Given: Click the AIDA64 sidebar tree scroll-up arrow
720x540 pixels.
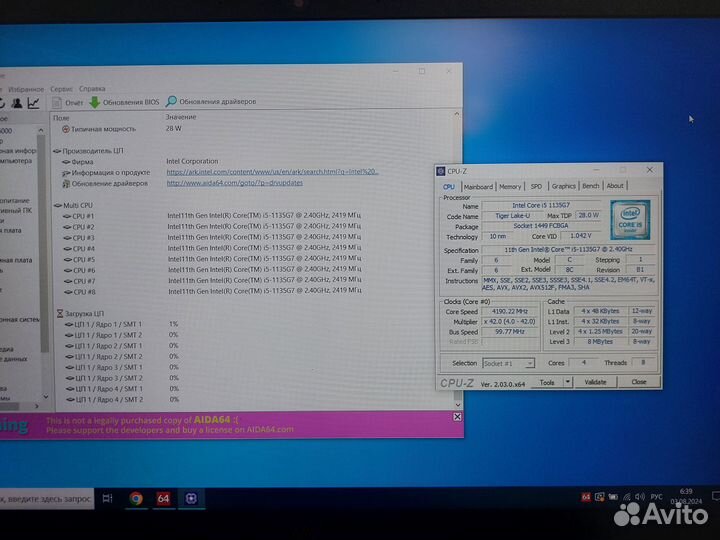Looking at the screenshot, I should click(x=41, y=131).
